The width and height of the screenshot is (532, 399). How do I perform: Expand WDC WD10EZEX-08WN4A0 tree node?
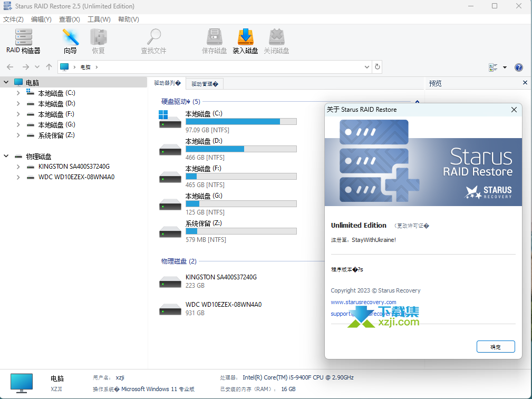[18, 177]
